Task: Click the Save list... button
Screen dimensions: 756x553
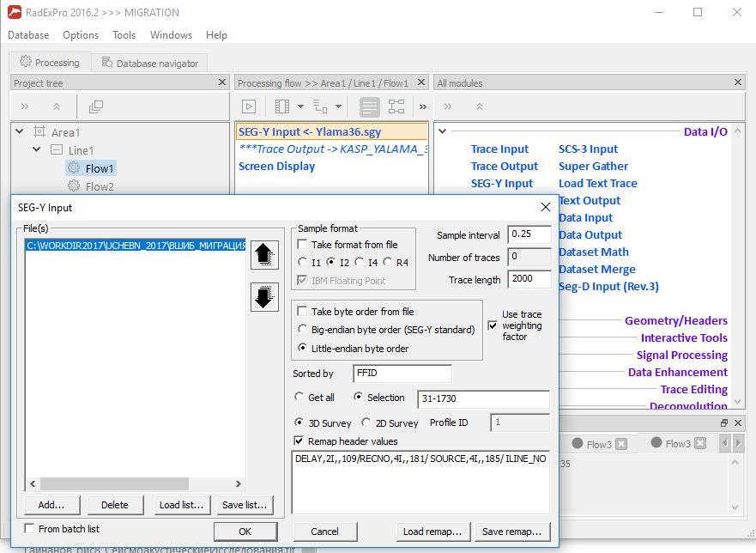Action: pyautogui.click(x=245, y=505)
